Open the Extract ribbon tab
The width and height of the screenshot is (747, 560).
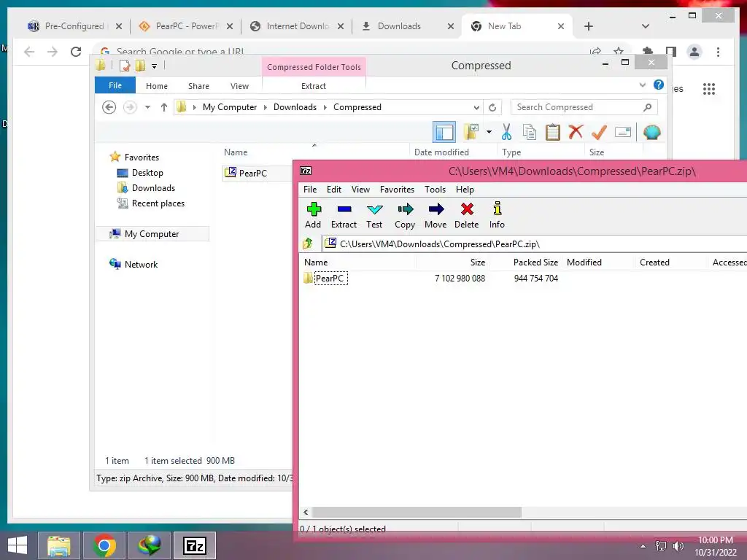[x=314, y=86]
